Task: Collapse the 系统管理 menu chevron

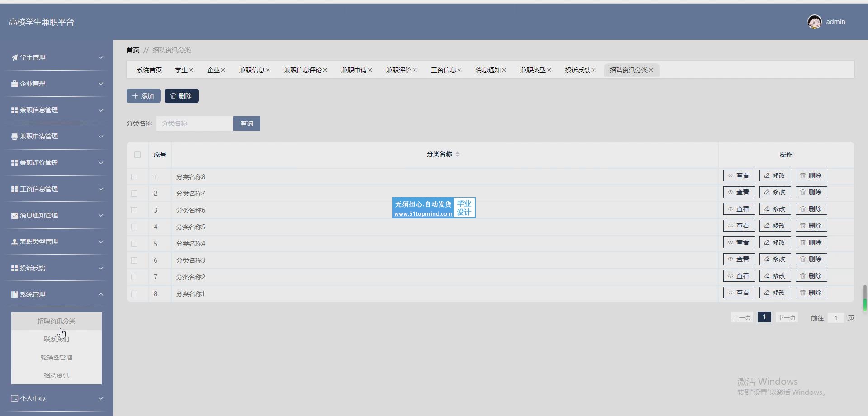Action: tap(101, 294)
